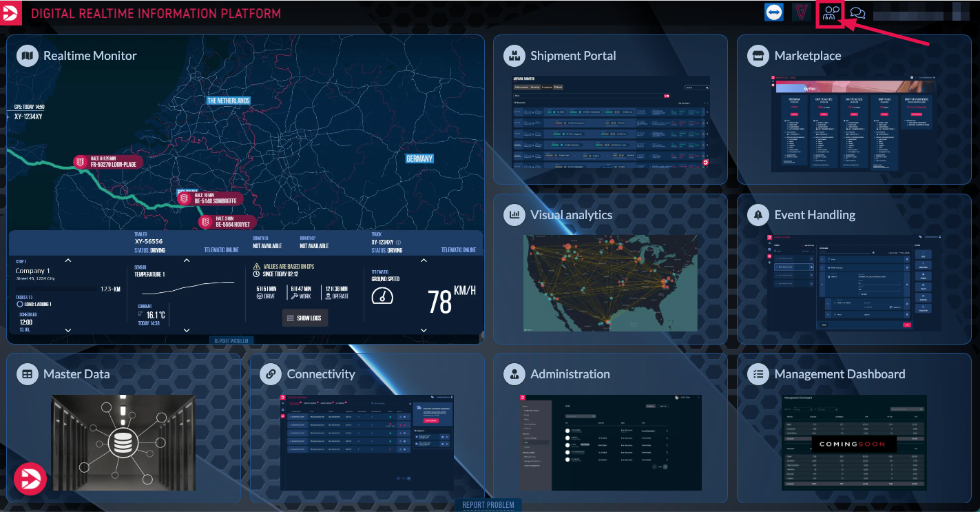Expand the Temperature 1 sensor down chevron
Image resolution: width=980 pixels, height=512 pixels.
[x=187, y=330]
